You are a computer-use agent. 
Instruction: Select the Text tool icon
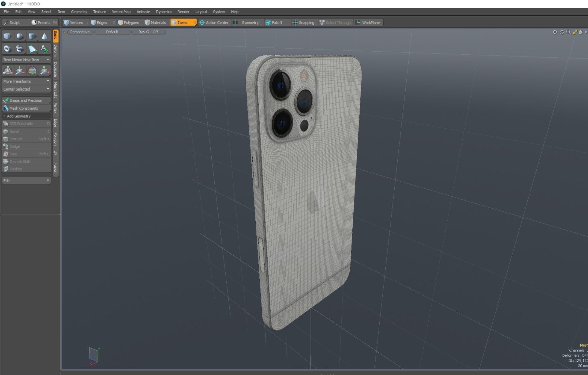pos(44,49)
